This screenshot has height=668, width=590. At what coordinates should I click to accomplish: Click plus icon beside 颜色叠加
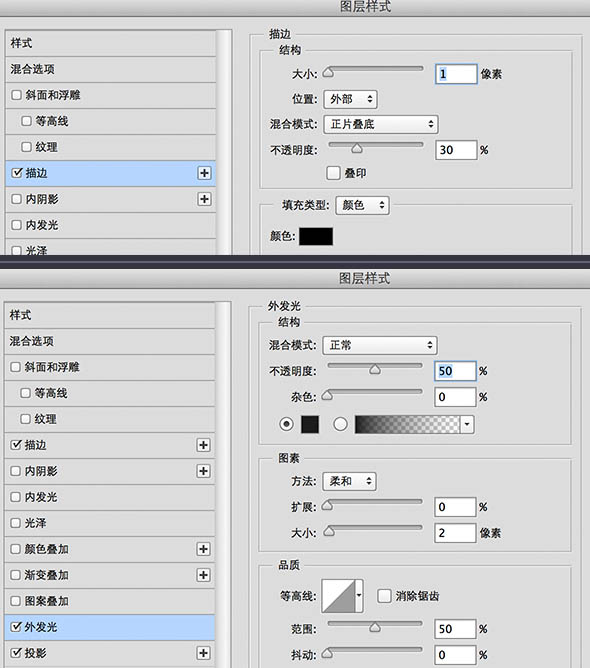click(203, 549)
